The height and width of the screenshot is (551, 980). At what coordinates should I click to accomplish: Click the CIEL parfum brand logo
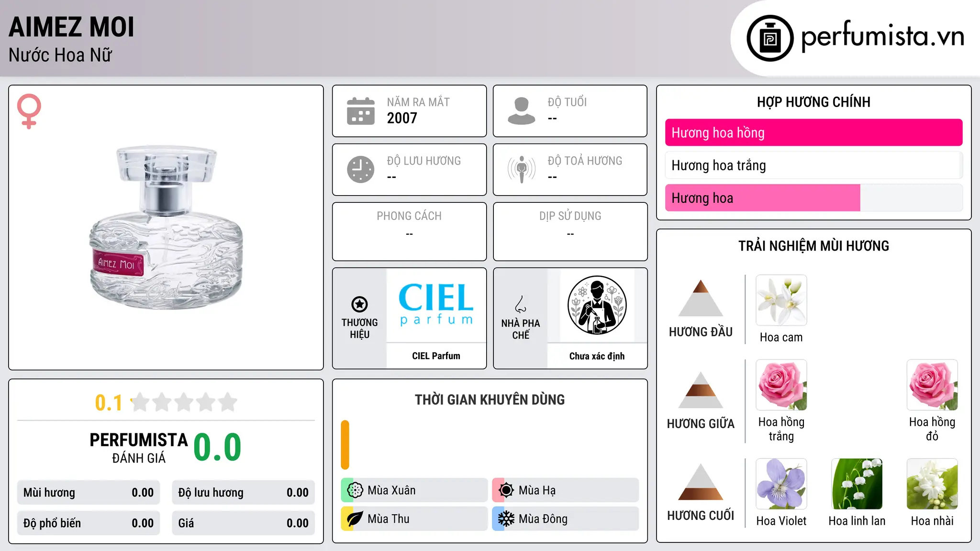point(436,305)
